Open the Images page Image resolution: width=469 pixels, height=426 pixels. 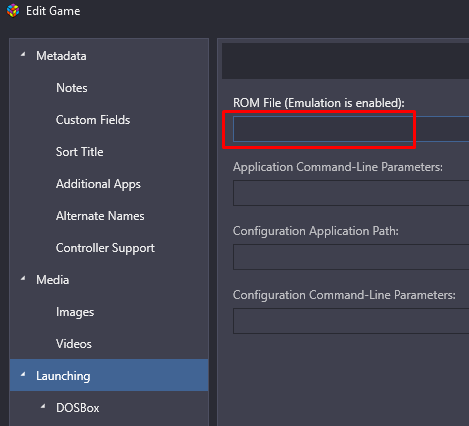coord(75,312)
